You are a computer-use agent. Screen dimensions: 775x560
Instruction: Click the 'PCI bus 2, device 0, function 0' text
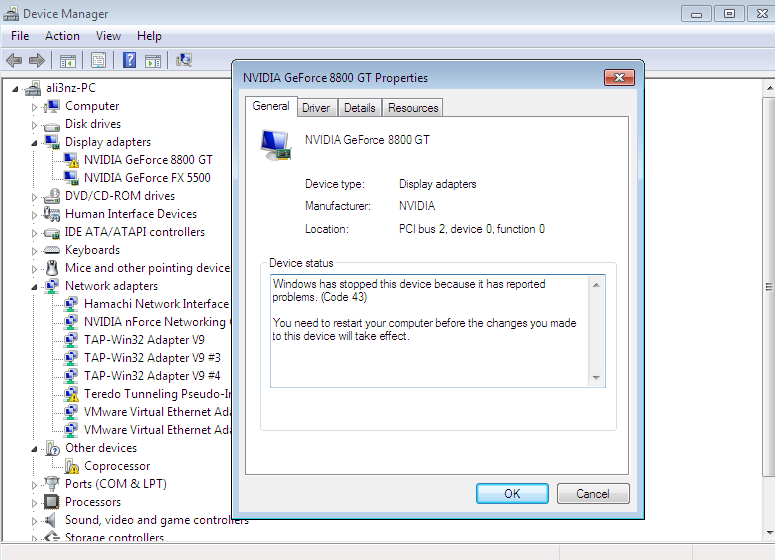472,229
